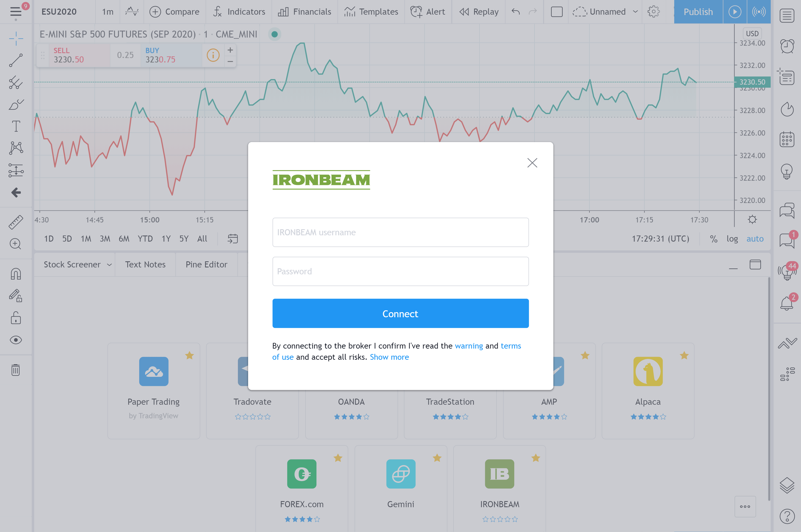Select the trend line drawing tool
The height and width of the screenshot is (532, 801).
(x=16, y=60)
